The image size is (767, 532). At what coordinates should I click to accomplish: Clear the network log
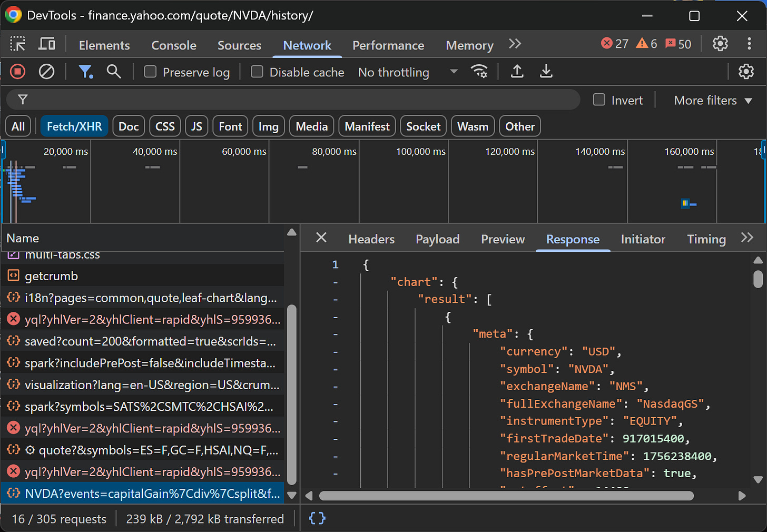(x=47, y=72)
